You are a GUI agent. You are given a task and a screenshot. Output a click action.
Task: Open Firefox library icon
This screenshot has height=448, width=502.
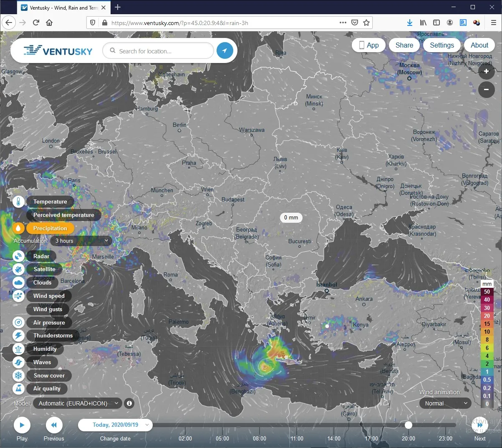[423, 23]
